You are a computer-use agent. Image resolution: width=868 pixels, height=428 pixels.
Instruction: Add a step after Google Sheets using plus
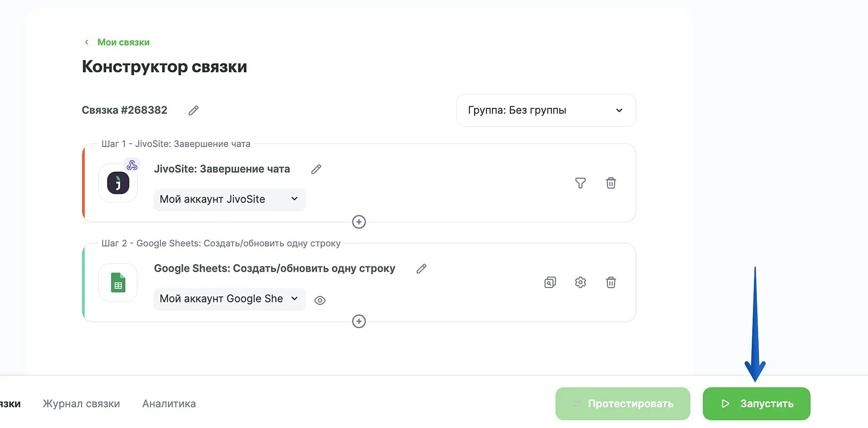pos(359,321)
